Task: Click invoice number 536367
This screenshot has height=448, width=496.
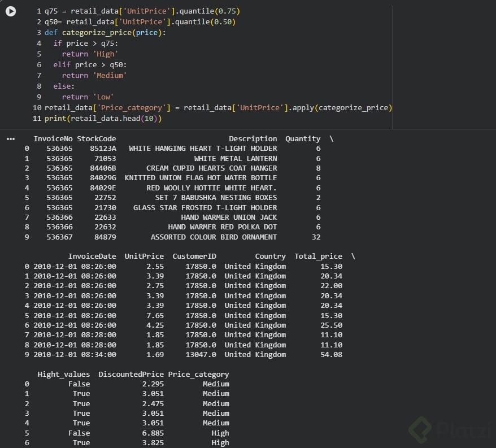Action: [x=59, y=237]
